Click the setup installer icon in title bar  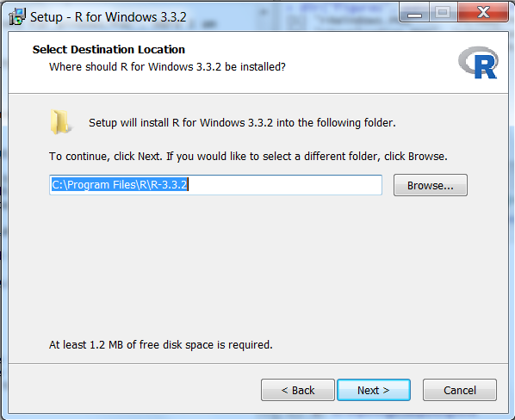tap(16, 16)
